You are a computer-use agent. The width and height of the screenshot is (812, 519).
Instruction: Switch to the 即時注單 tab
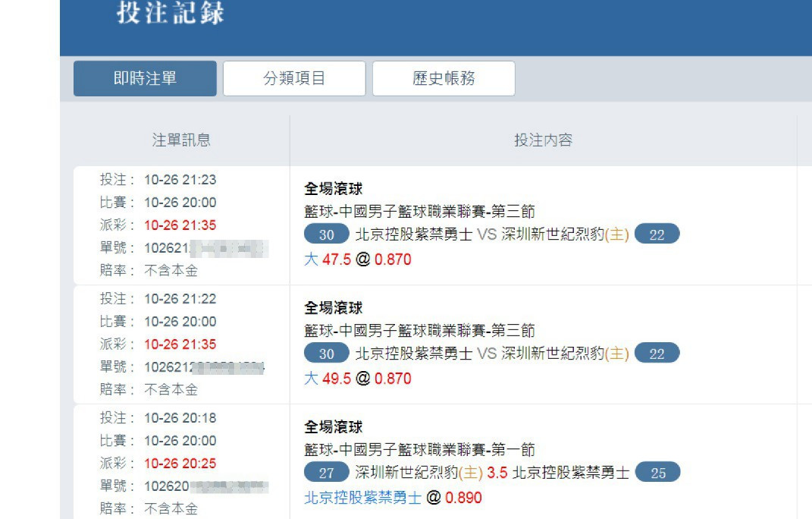point(145,78)
